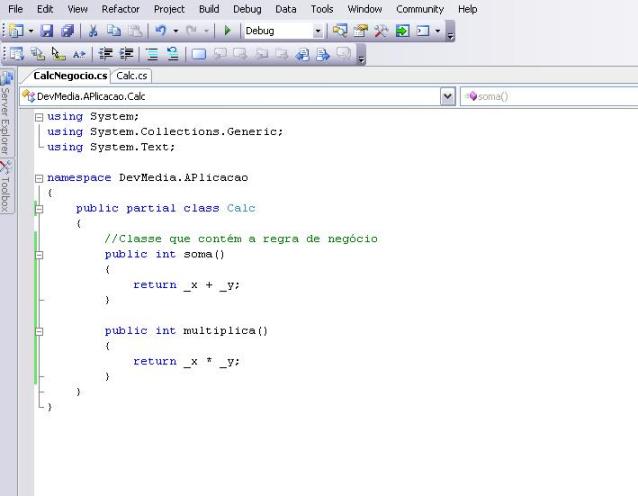
Task: Open the Debug menu
Action: pos(247,9)
